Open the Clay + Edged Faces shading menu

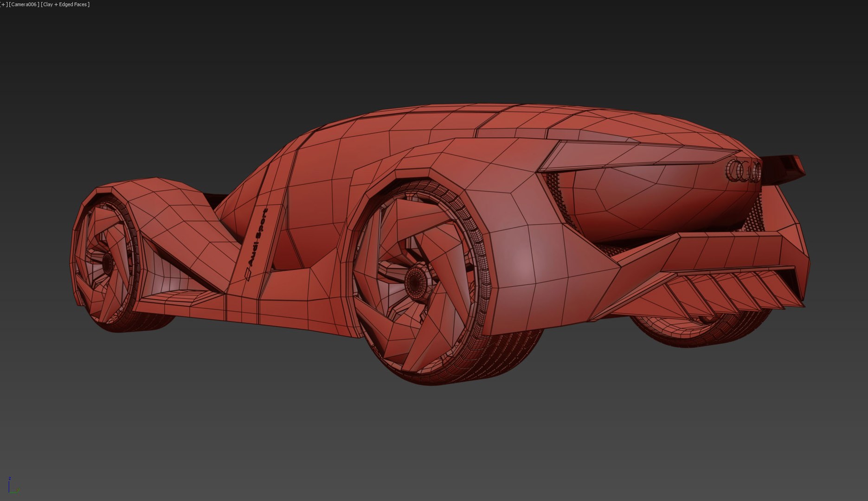(65, 4)
